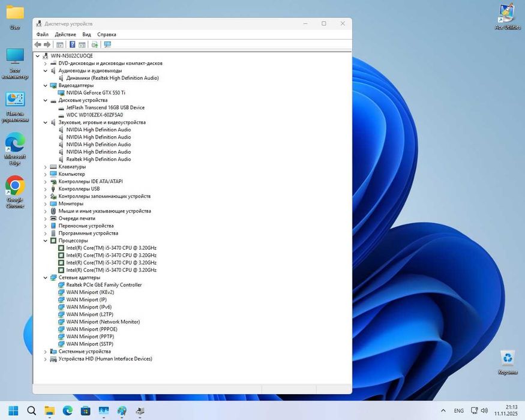Open the Вид menu

pyautogui.click(x=86, y=34)
